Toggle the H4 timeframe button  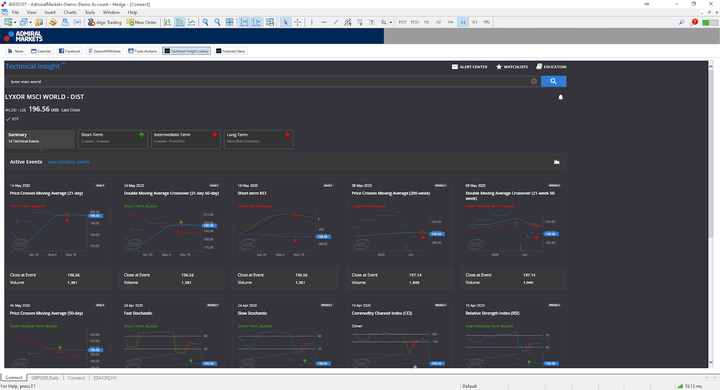coord(450,22)
